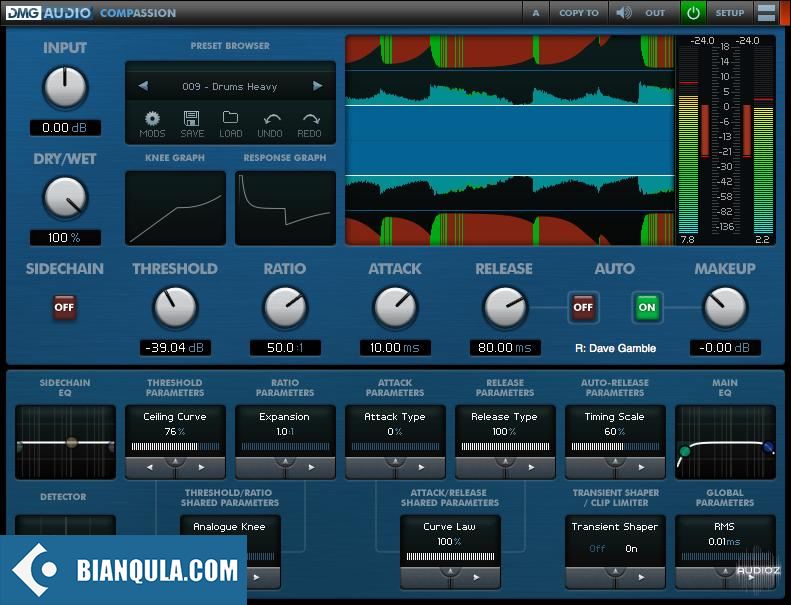This screenshot has height=605, width=791.
Task: Click the MAKEUP gain knob
Action: pyautogui.click(x=725, y=308)
